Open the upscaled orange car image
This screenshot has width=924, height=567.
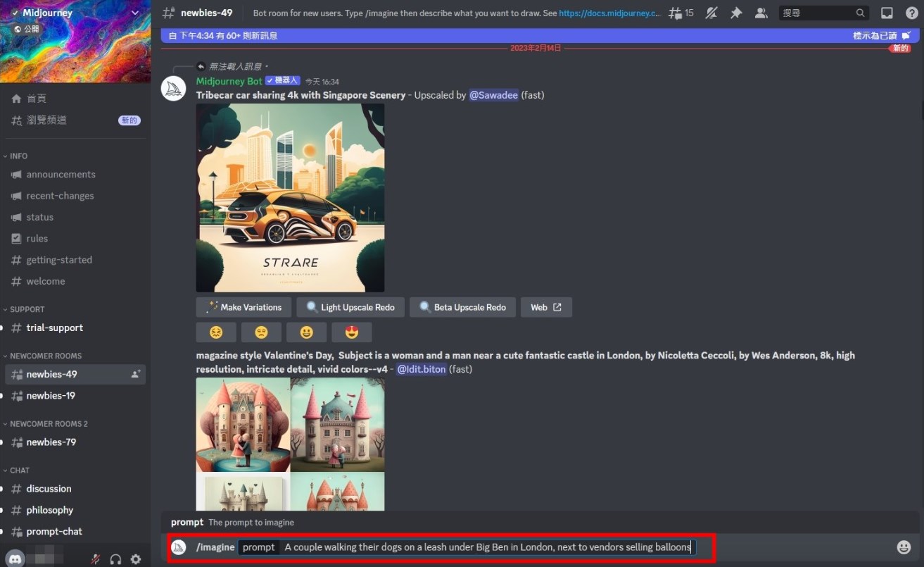[290, 198]
